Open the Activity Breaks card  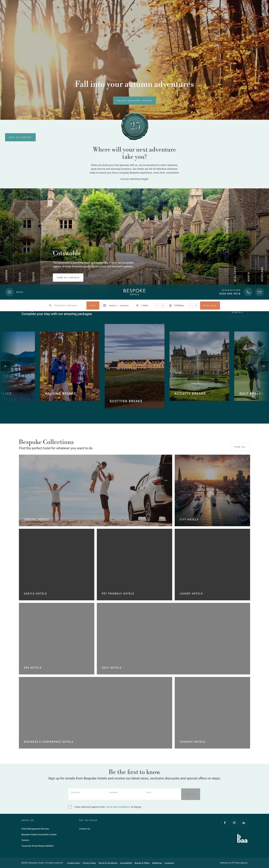click(199, 366)
